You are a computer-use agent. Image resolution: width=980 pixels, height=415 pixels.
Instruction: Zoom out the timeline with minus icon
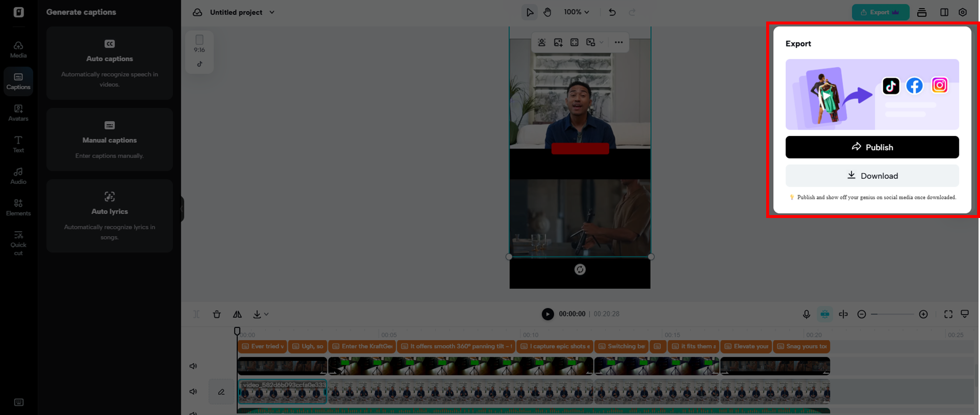[x=862, y=314]
